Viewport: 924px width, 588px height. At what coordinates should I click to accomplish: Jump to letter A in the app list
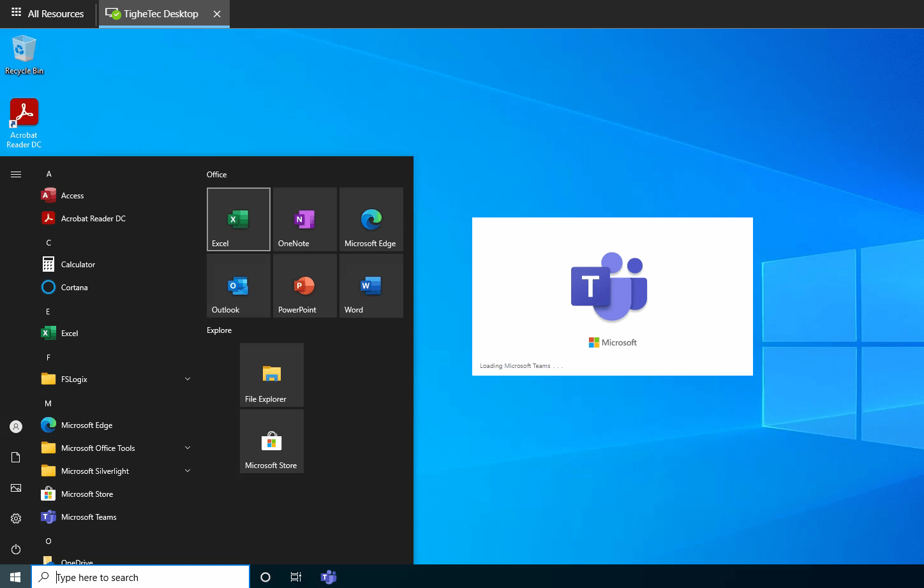click(x=49, y=174)
